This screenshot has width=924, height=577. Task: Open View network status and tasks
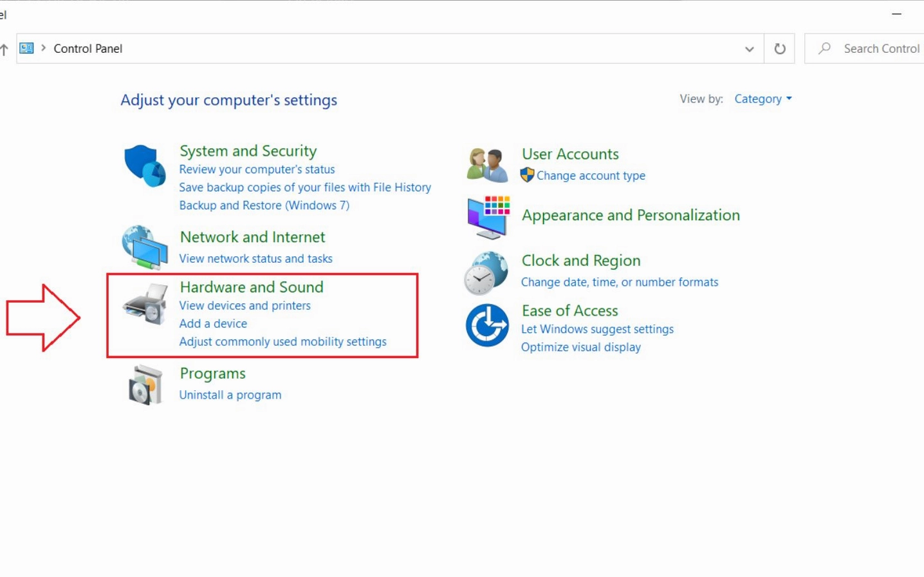tap(255, 259)
